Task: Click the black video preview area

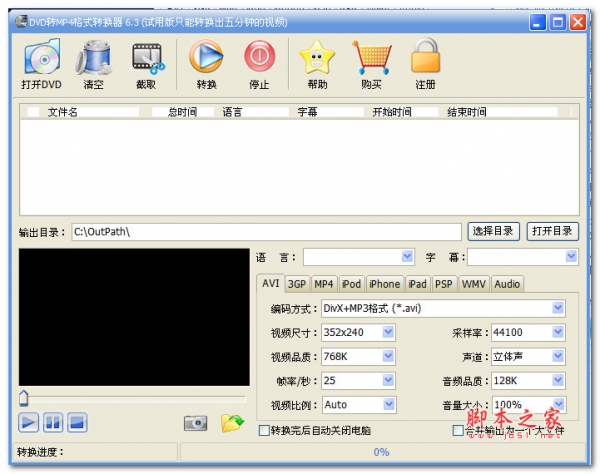Action: (x=134, y=317)
